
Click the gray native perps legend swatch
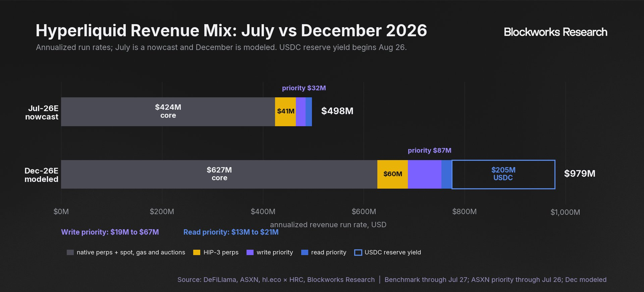click(70, 252)
